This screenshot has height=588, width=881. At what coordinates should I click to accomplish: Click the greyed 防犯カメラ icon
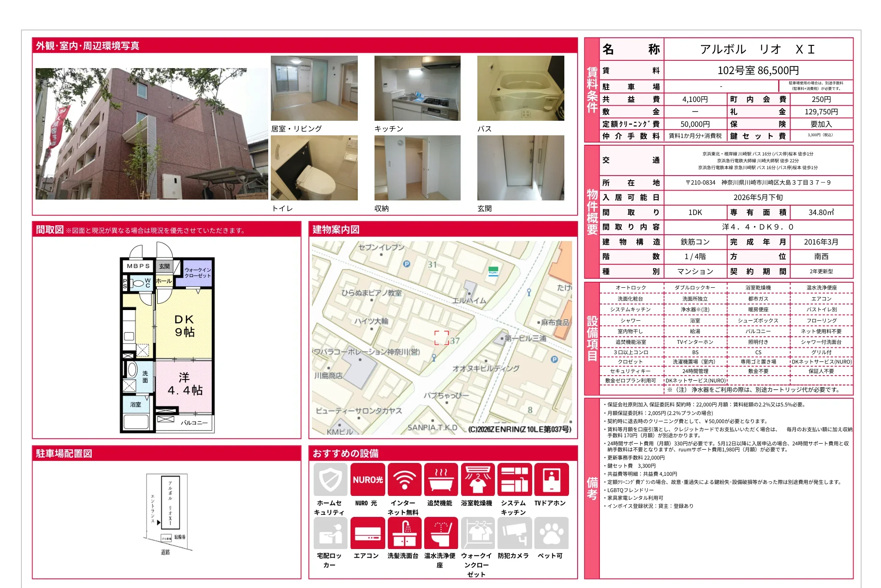(514, 533)
